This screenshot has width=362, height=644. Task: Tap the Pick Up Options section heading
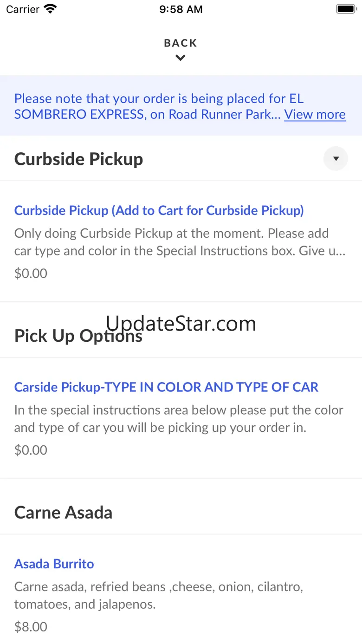click(x=78, y=336)
